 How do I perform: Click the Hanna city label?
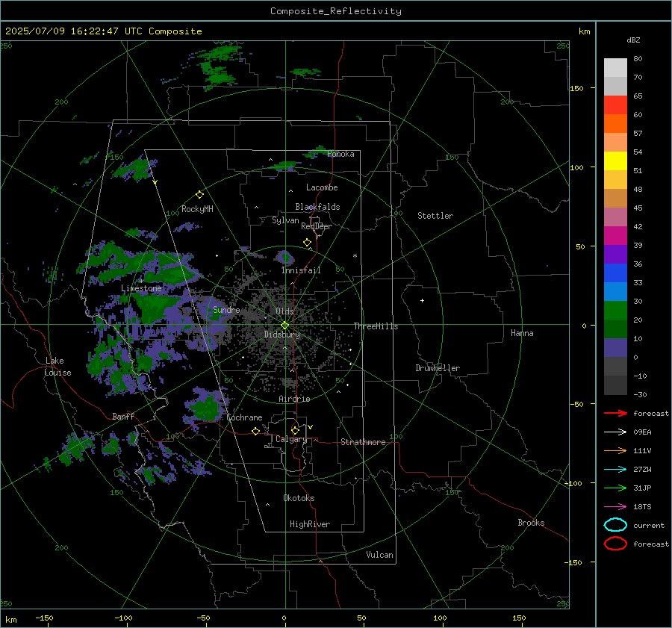pos(522,333)
